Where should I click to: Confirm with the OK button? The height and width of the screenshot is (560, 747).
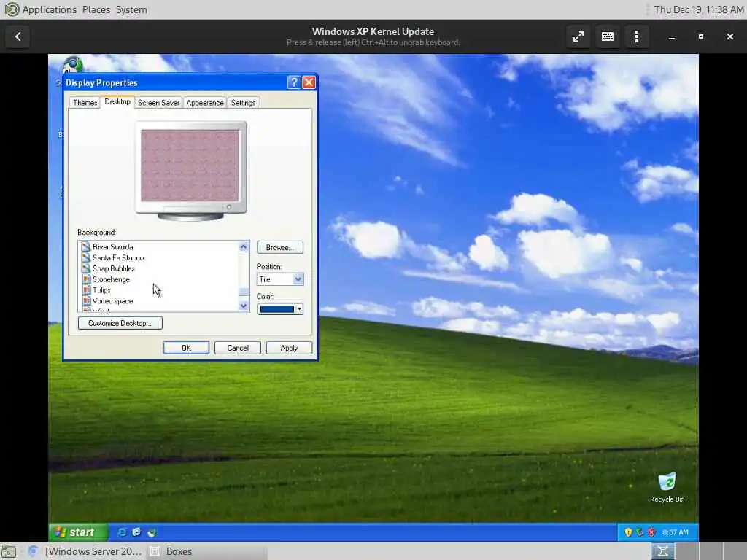tap(186, 348)
